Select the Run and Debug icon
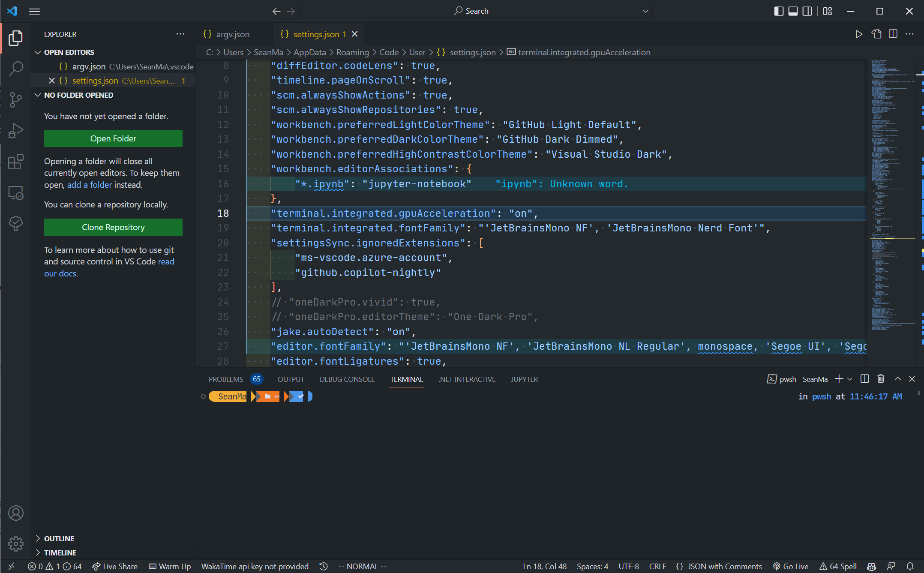Image resolution: width=924 pixels, height=573 pixels. [x=16, y=131]
